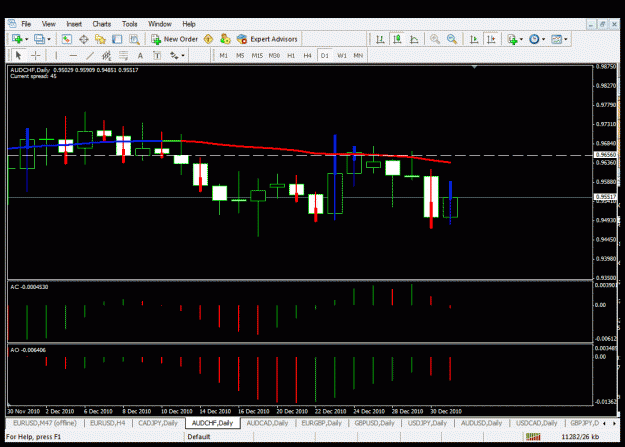Viewport: 625px width, 447px height.
Task: Toggle the Expert Advisors button
Action: click(267, 39)
